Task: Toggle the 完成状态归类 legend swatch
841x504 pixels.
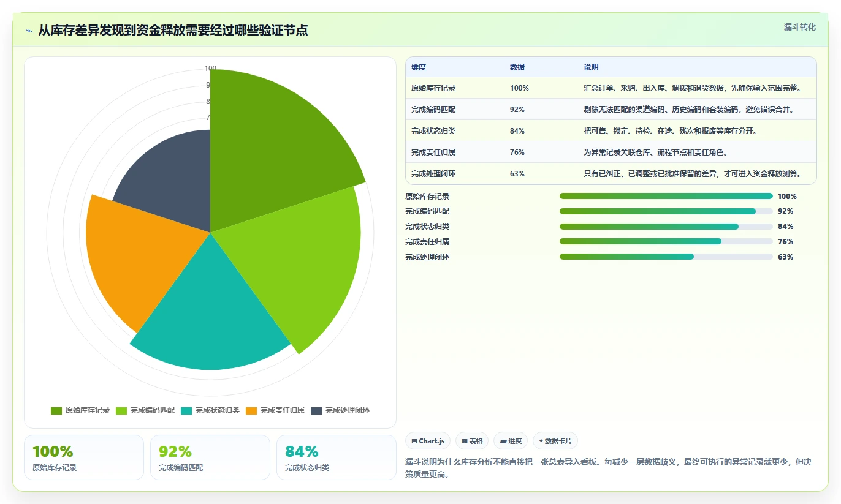Action: 186,410
